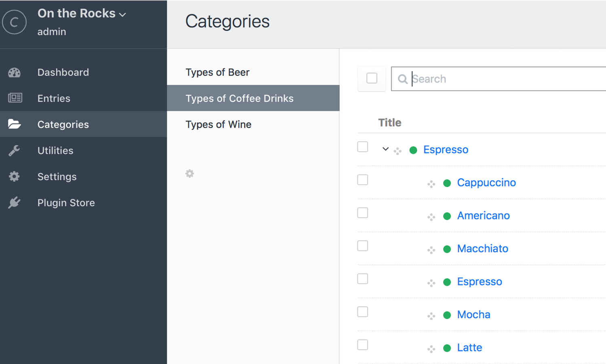Open the Cappuccino category link

(x=486, y=183)
